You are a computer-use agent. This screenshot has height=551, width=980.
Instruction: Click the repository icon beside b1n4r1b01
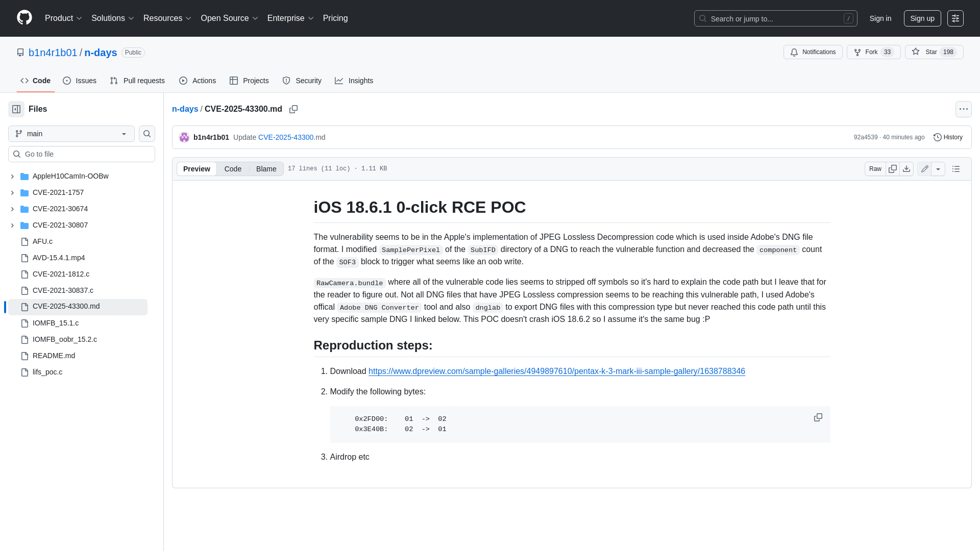coord(20,53)
